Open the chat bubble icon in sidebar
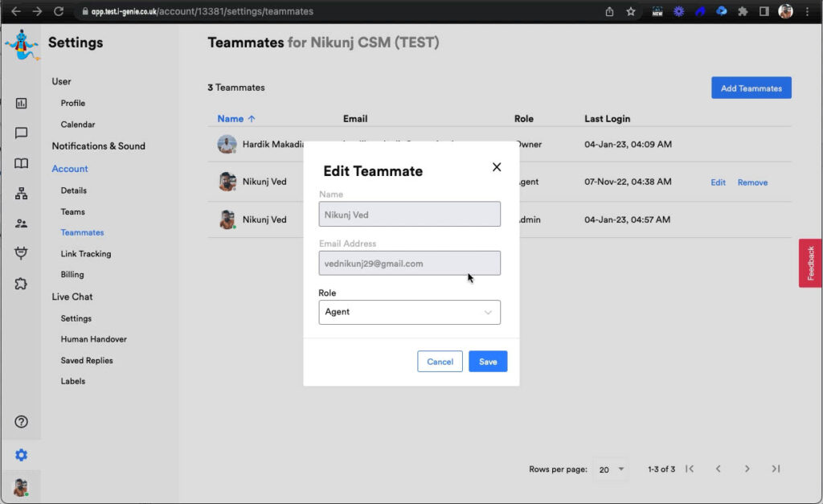The image size is (823, 504). coord(21,133)
